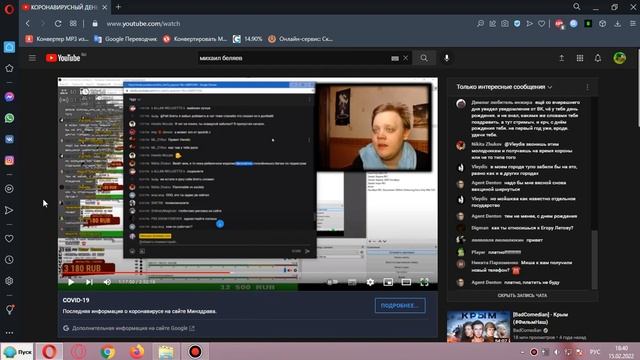The image size is (640, 360).
Task: Open file explorer folder on taskbar
Action: [x=166, y=352]
